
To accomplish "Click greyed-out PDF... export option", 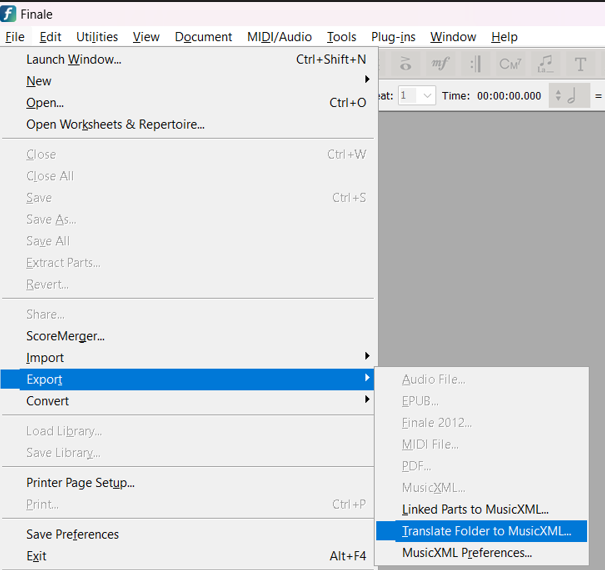I will click(482, 466).
